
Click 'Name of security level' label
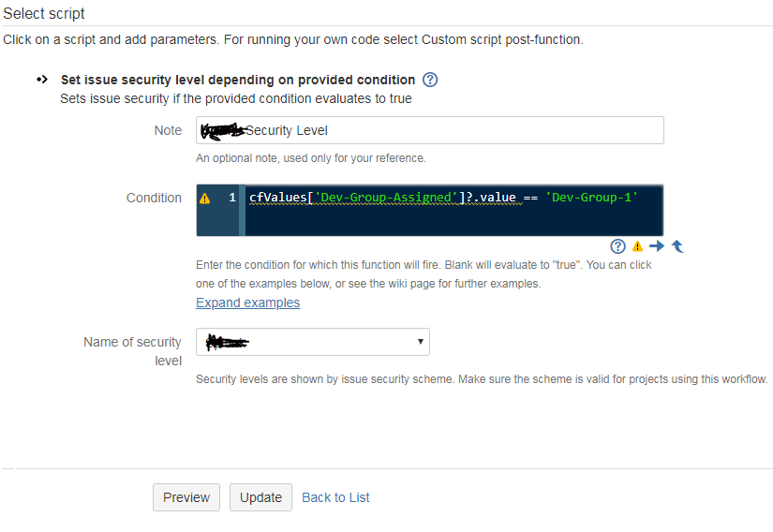click(x=133, y=351)
